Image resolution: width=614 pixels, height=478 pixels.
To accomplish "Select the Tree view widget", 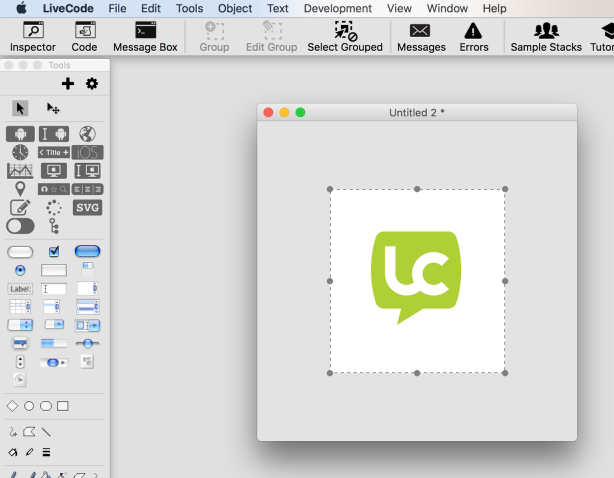I will (x=54, y=226).
